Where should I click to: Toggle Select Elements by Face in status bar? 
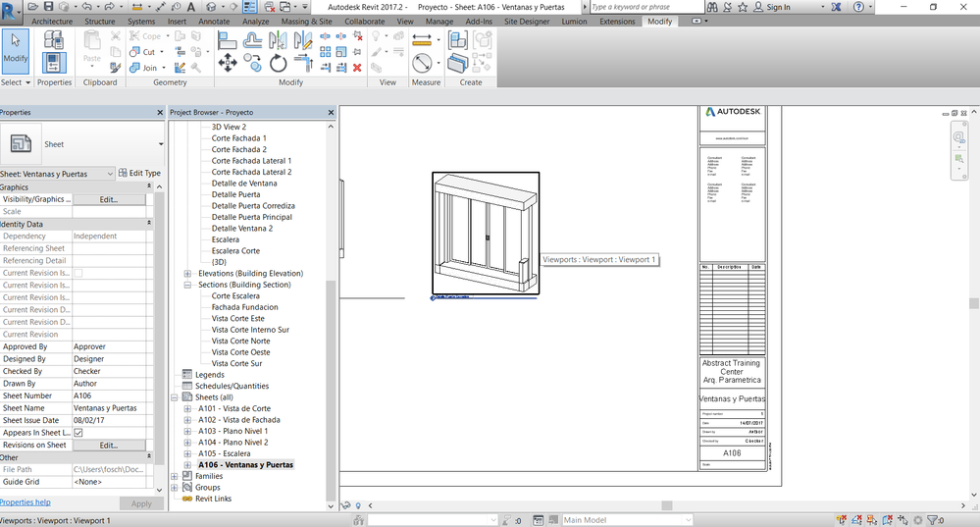888,519
